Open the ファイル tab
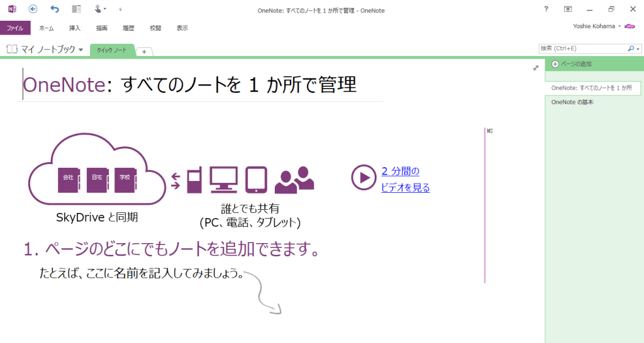The image size is (644, 343). (15, 28)
